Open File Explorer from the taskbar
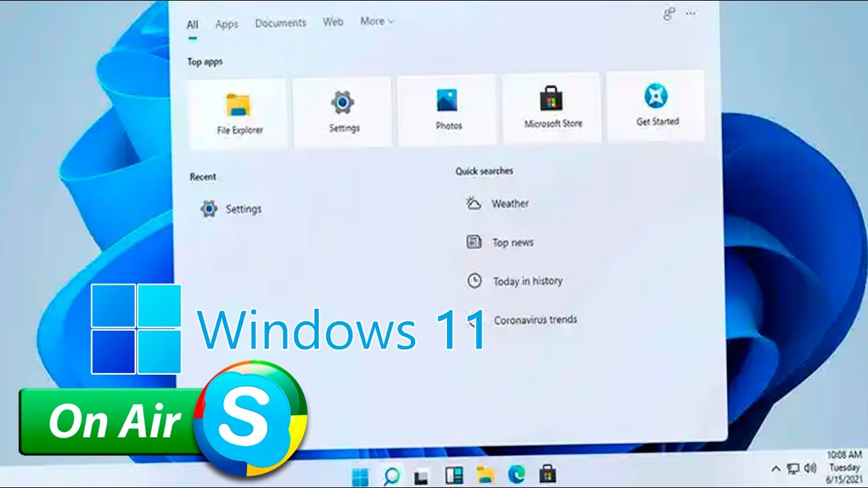Screen dimensions: 868x488 484,474
